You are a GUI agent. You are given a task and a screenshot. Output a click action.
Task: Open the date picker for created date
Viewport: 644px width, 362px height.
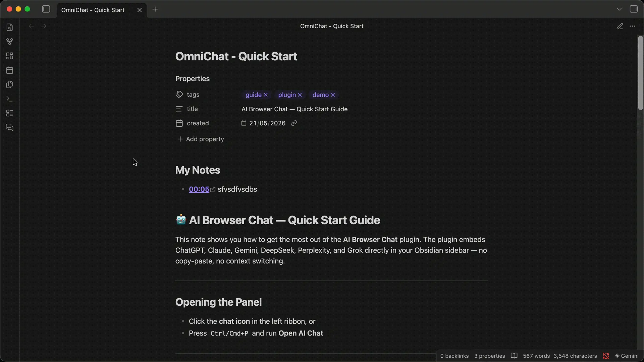[244, 123]
